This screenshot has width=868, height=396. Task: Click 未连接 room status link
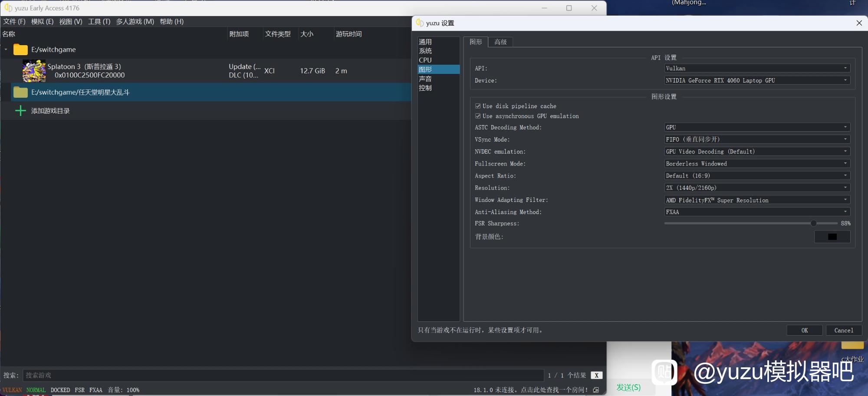(531, 390)
